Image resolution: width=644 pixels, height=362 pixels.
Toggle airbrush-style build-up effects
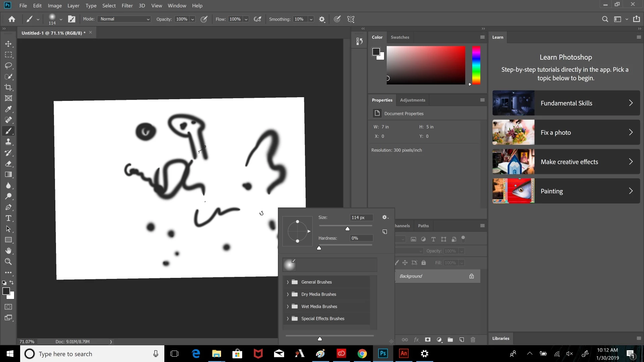tap(257, 19)
